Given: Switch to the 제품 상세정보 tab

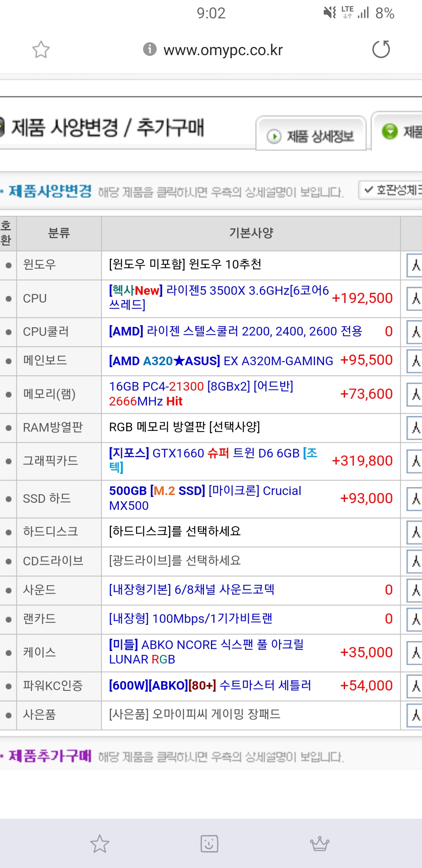Looking at the screenshot, I should (x=311, y=133).
